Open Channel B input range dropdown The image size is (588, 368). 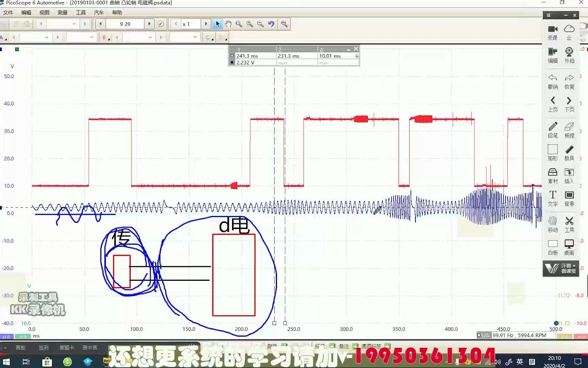[x=138, y=37]
